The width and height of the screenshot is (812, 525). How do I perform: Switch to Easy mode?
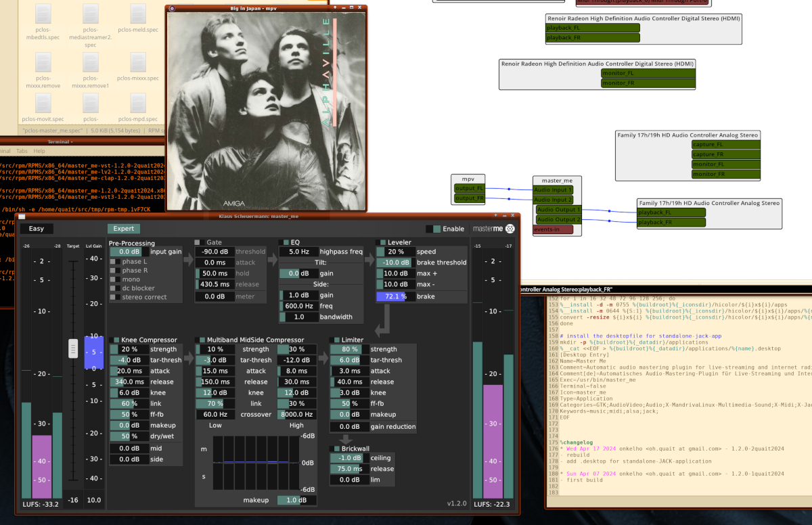37,229
